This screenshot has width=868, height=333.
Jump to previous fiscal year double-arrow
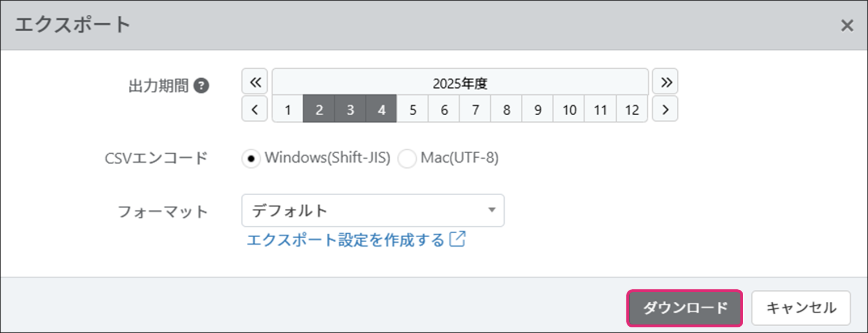click(x=254, y=82)
